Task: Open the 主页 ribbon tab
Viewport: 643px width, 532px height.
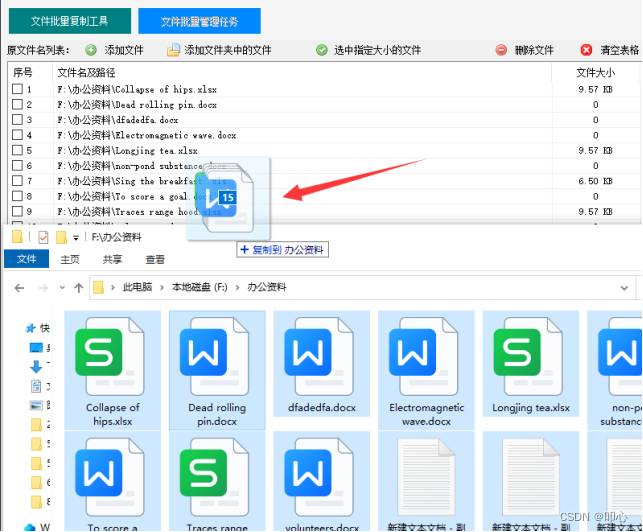Action: click(70, 259)
